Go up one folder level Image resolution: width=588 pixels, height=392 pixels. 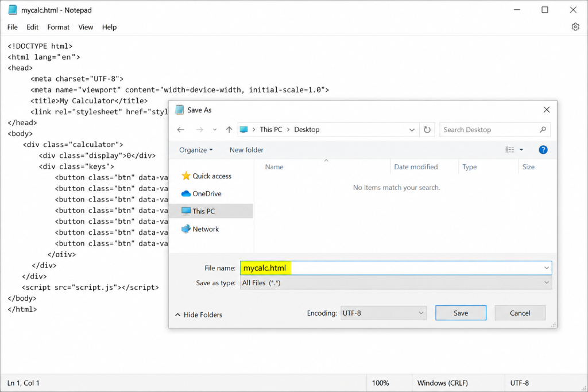pos(229,130)
